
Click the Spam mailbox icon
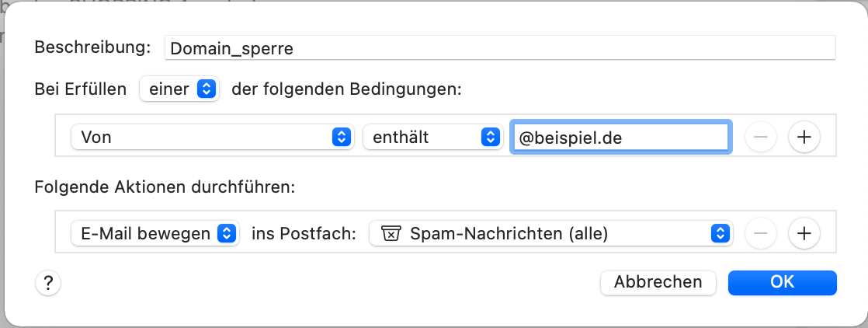coord(391,233)
